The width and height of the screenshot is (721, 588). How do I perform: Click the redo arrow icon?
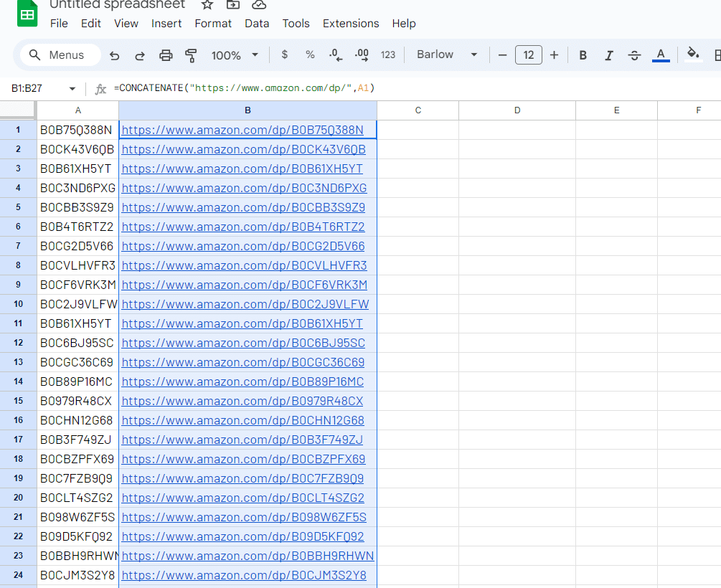(x=140, y=55)
